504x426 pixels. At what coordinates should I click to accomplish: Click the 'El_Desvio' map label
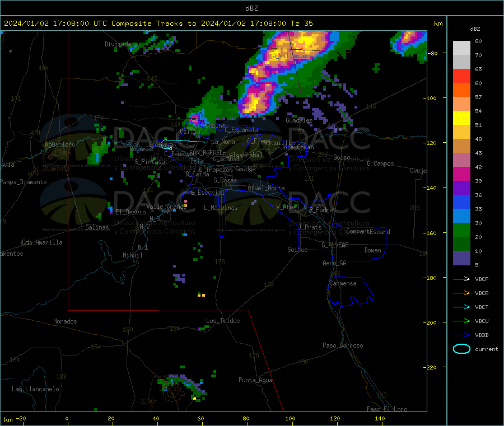click(x=131, y=212)
